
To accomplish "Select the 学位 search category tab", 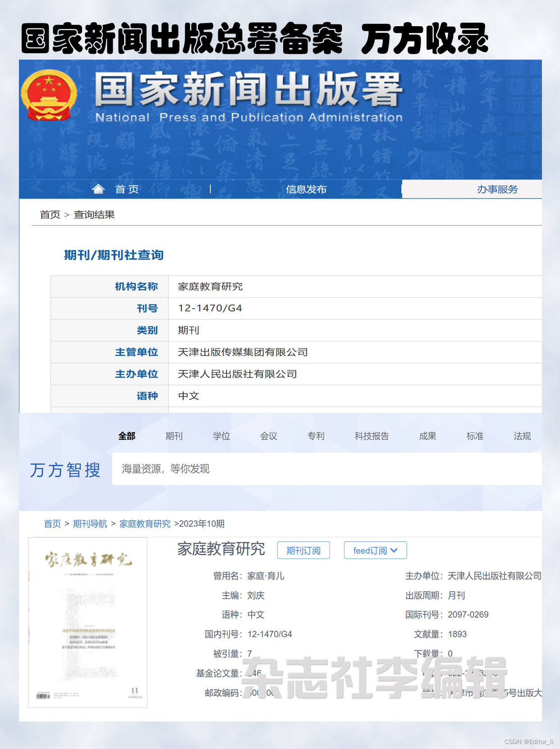I will pyautogui.click(x=221, y=436).
